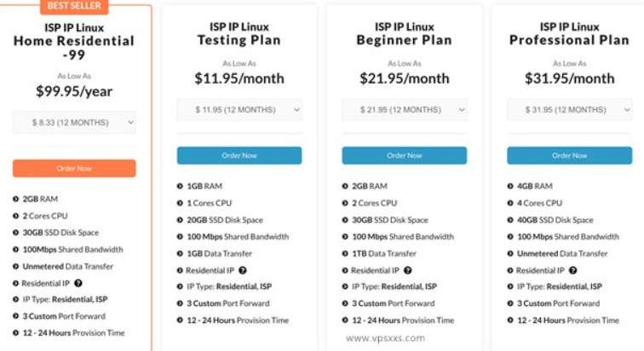644x351 pixels.
Task: Click the $99.95/year price text
Action: pyautogui.click(x=74, y=90)
